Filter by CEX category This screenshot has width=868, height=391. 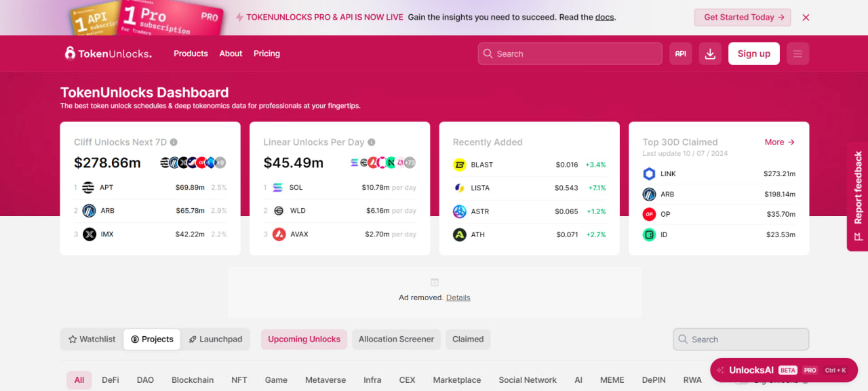tap(407, 380)
